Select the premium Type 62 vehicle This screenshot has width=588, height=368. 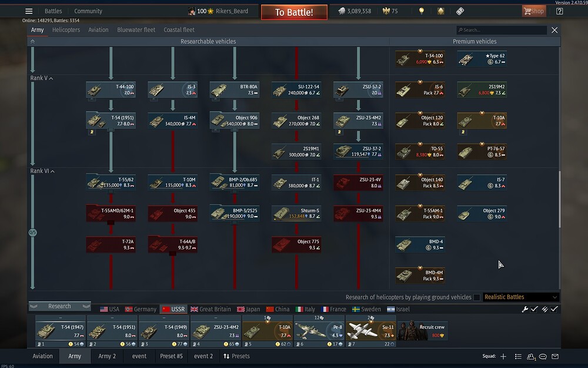(482, 59)
